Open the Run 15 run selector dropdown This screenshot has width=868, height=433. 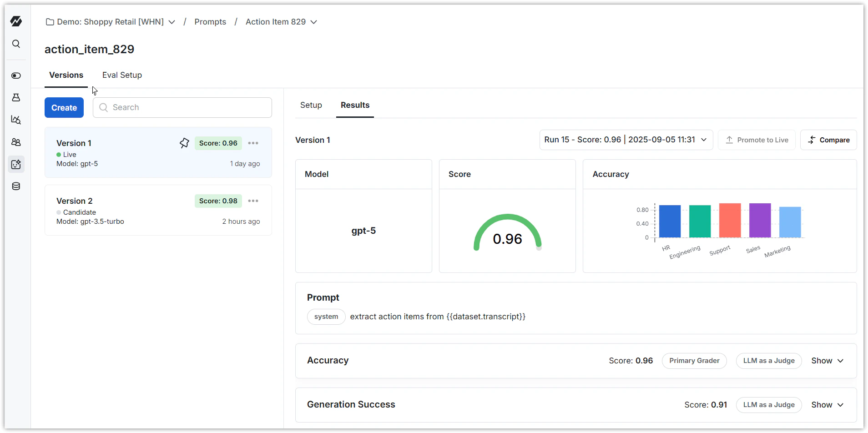click(626, 140)
